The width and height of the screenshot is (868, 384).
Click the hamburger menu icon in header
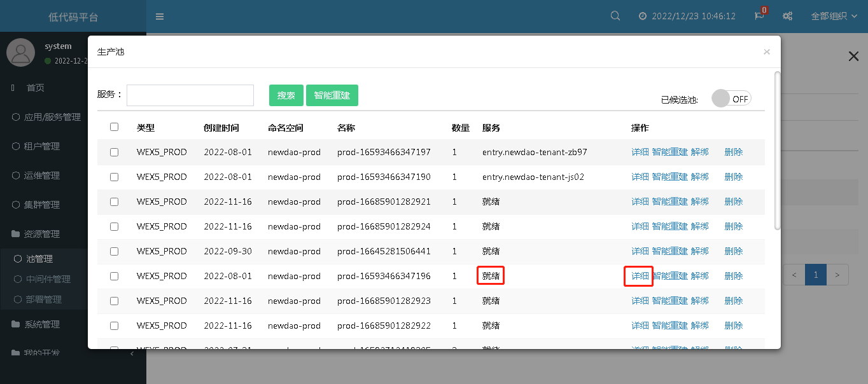(x=160, y=17)
